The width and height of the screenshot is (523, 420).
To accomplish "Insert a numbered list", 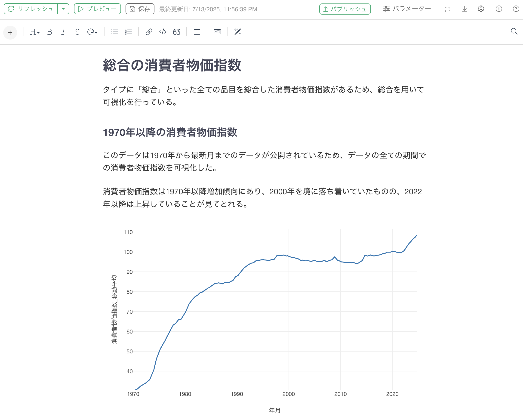I will [129, 32].
